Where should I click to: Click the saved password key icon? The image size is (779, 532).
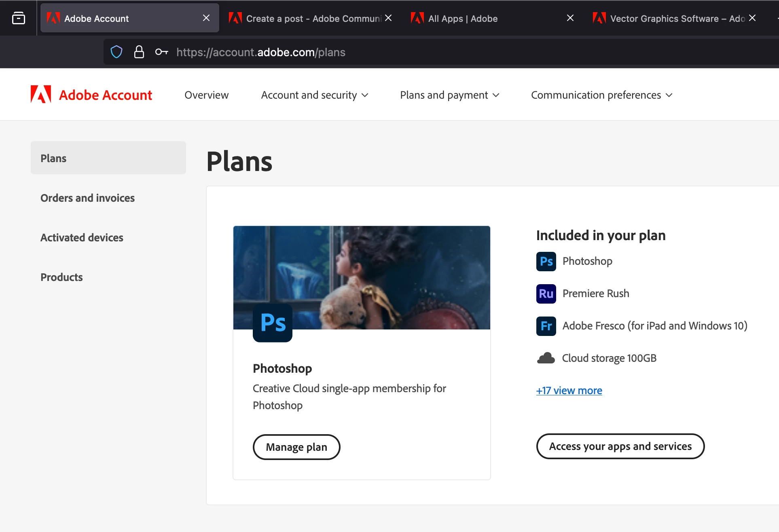(x=161, y=52)
